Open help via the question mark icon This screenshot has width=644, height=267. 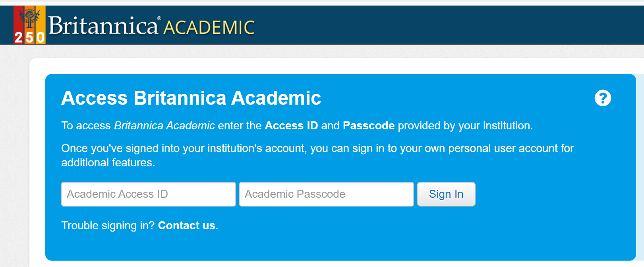coord(603,98)
